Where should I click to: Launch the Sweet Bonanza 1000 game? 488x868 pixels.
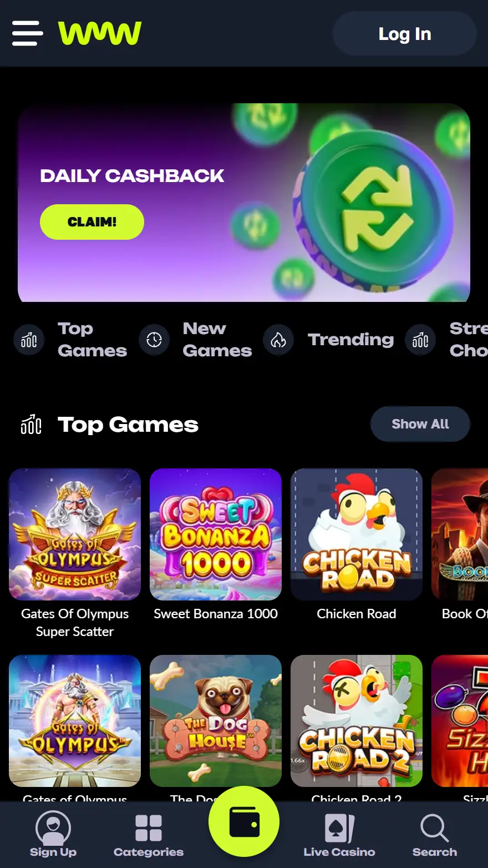coord(216,534)
